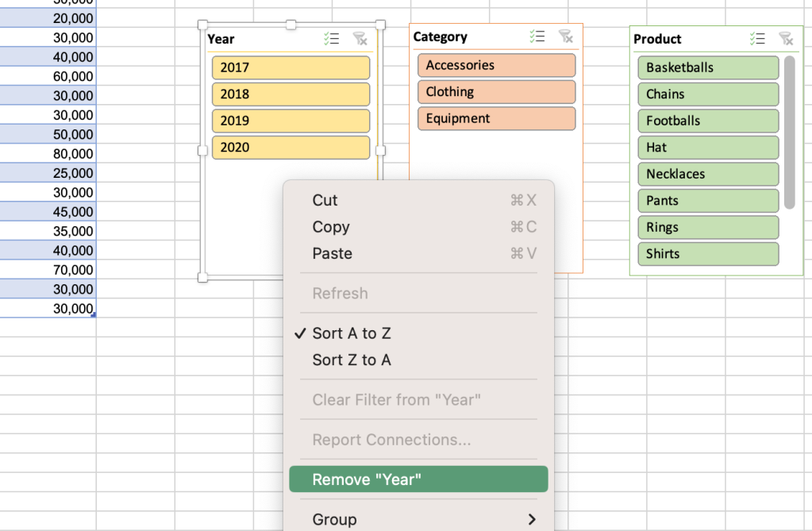Toggle multi-select in Product slicer

(x=758, y=38)
